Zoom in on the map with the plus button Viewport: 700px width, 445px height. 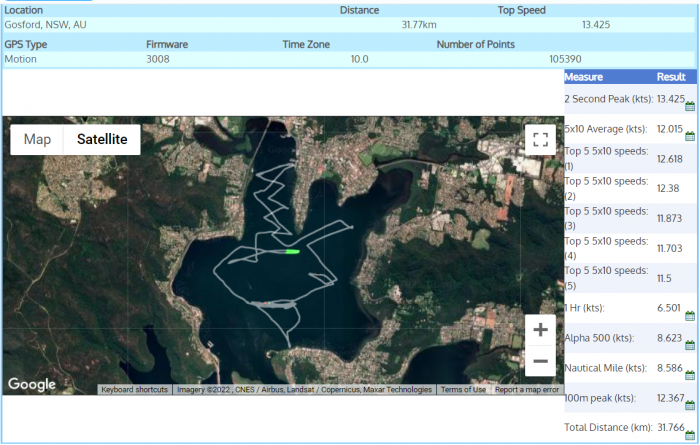click(540, 330)
